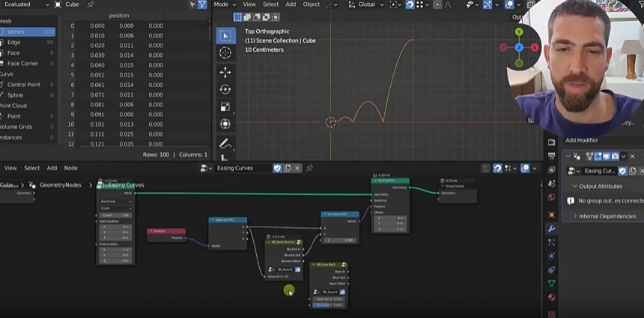Screen dimensions: 644x318
Task: Open the viewport Object menu
Action: coord(311,4)
